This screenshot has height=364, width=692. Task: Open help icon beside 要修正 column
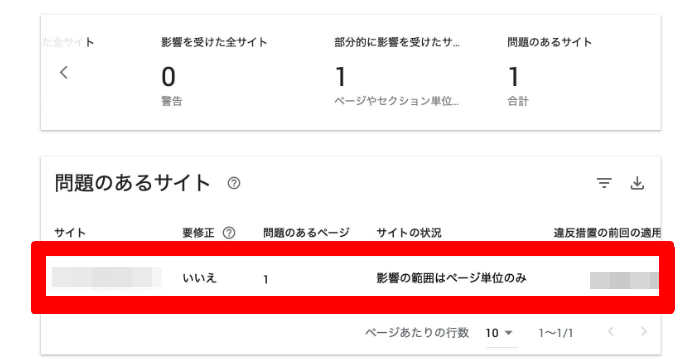tap(229, 233)
